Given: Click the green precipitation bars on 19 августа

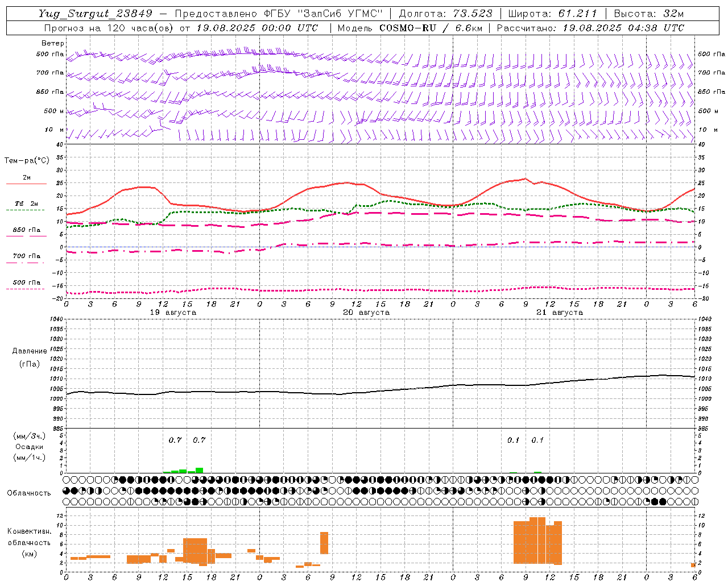Looking at the screenshot, I should [x=183, y=470].
